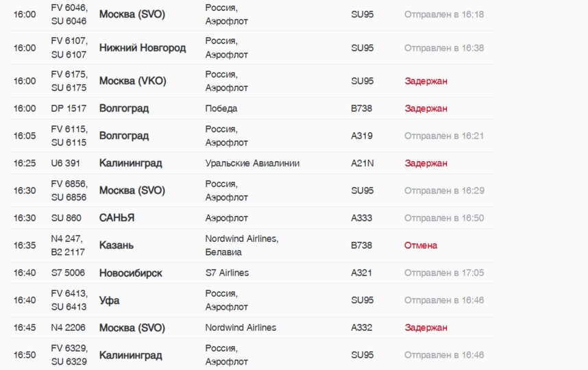Viewport: 588px width, 370px height.
Task: Click S7 Airlines airline name
Action: 227,273
